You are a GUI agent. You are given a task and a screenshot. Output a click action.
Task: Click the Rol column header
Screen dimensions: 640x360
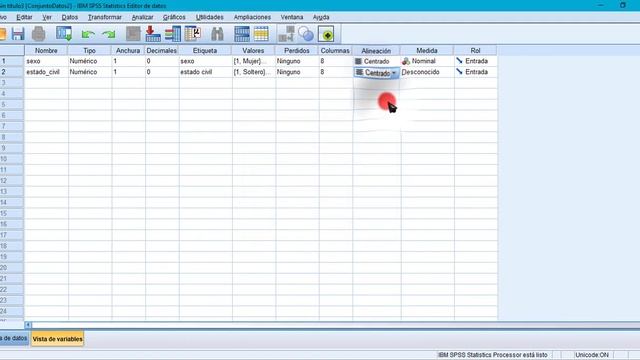pos(476,51)
